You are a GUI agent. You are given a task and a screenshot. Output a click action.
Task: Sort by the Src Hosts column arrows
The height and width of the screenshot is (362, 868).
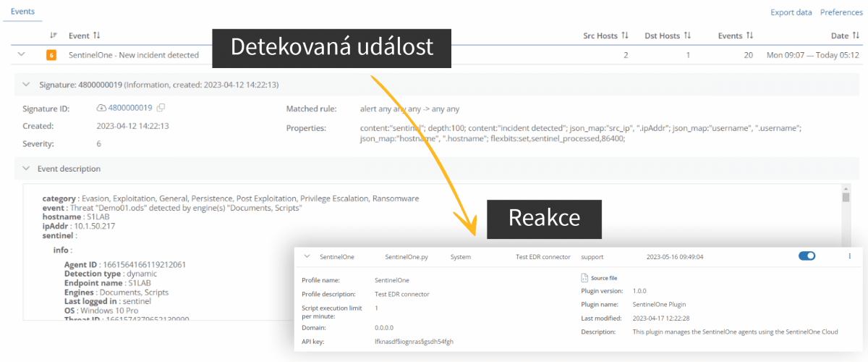(x=626, y=35)
